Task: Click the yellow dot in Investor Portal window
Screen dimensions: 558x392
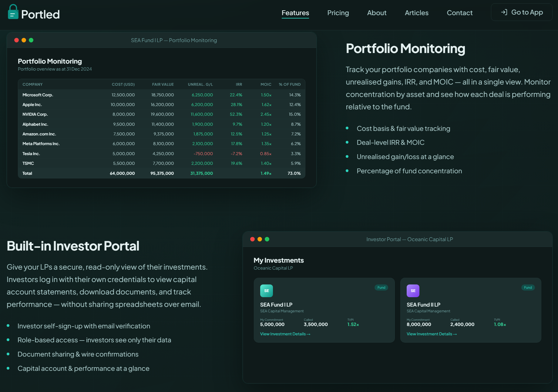Action: [x=260, y=239]
